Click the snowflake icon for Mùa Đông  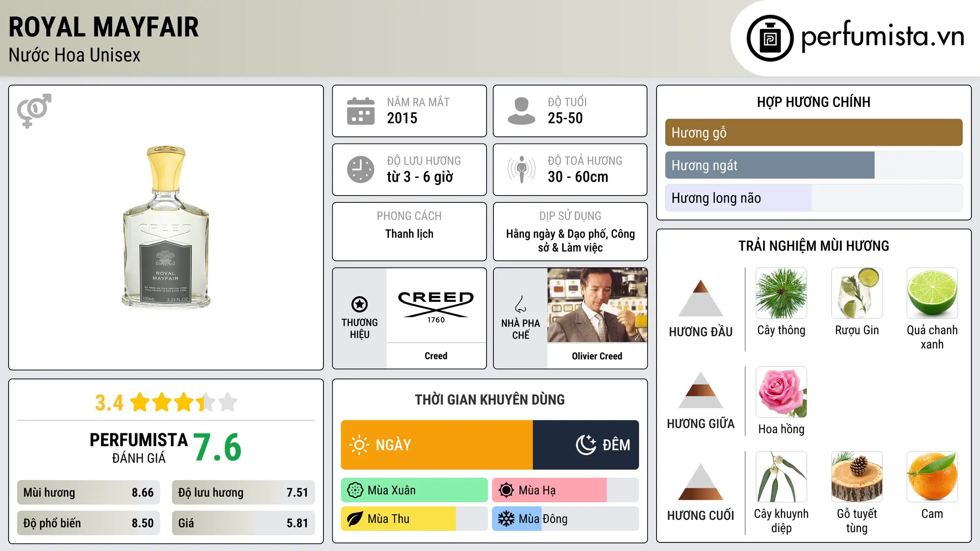[x=506, y=519]
